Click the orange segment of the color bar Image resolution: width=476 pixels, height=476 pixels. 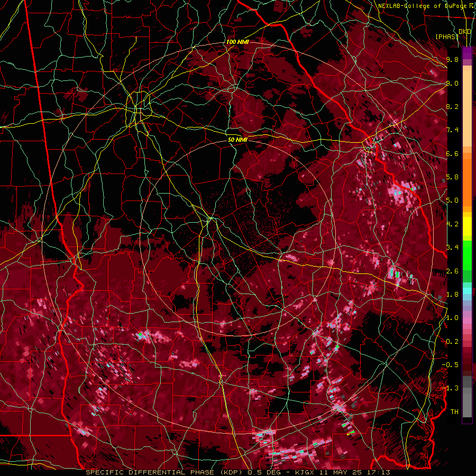[x=467, y=182]
